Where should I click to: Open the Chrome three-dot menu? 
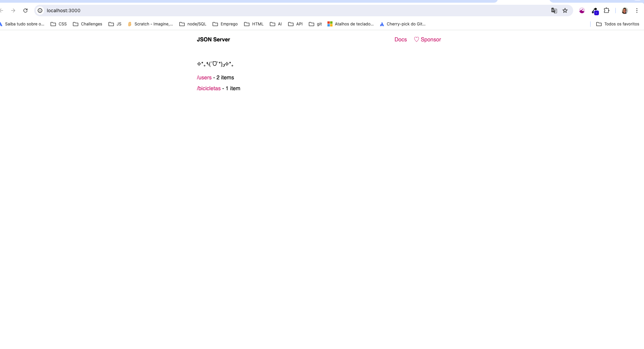tap(637, 11)
